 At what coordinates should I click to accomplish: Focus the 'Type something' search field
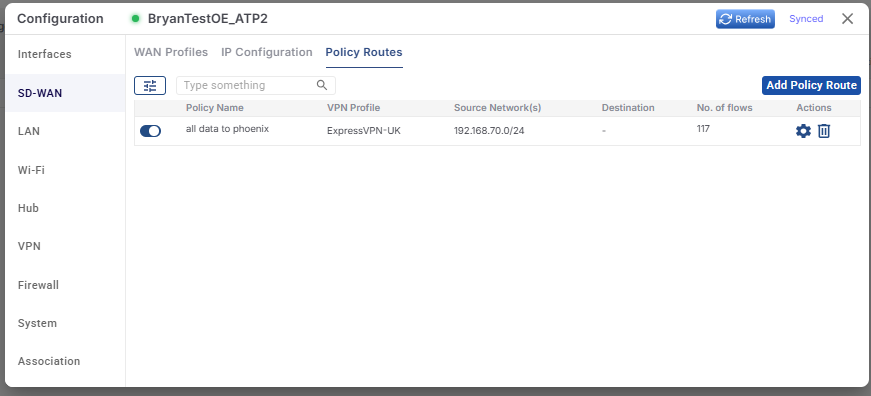coord(256,85)
